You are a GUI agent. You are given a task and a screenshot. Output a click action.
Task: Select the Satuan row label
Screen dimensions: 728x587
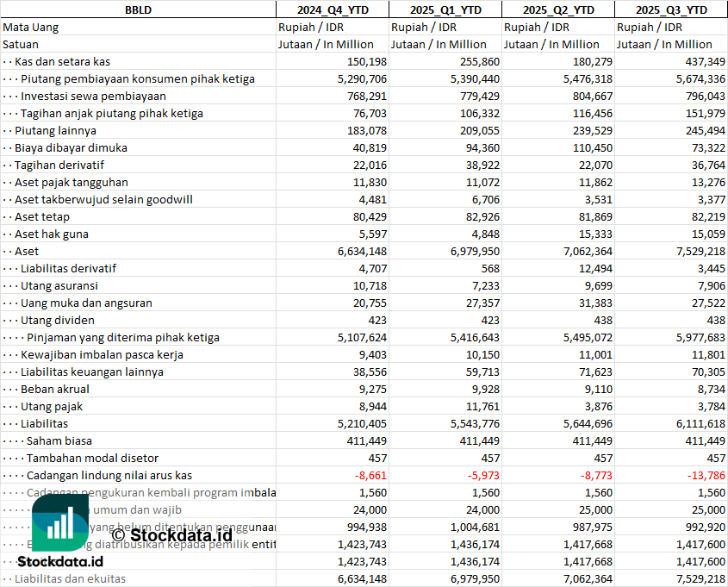[21, 44]
